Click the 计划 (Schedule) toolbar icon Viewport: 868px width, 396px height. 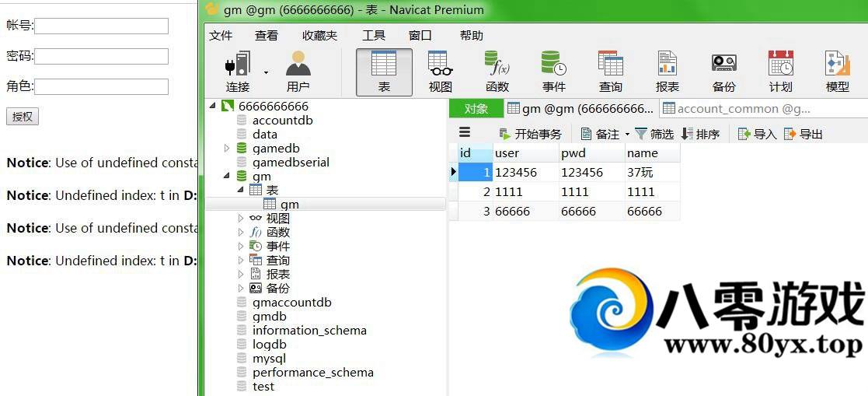[781, 72]
